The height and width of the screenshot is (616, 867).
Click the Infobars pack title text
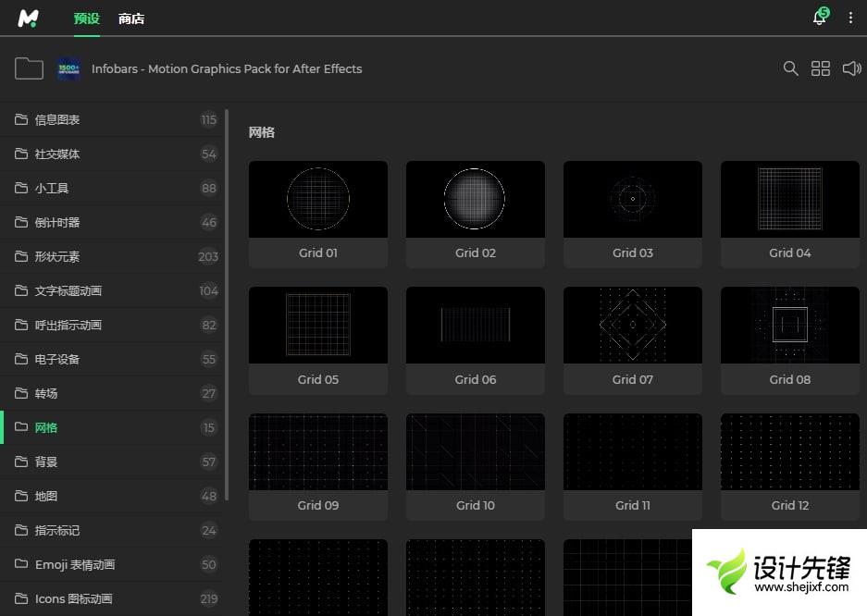[x=227, y=68]
